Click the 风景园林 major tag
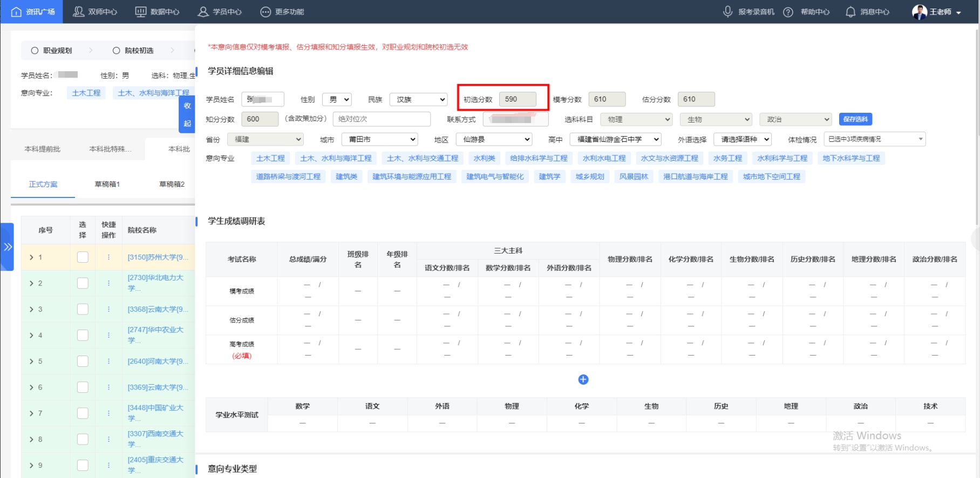This screenshot has height=478, width=980. pyautogui.click(x=634, y=176)
